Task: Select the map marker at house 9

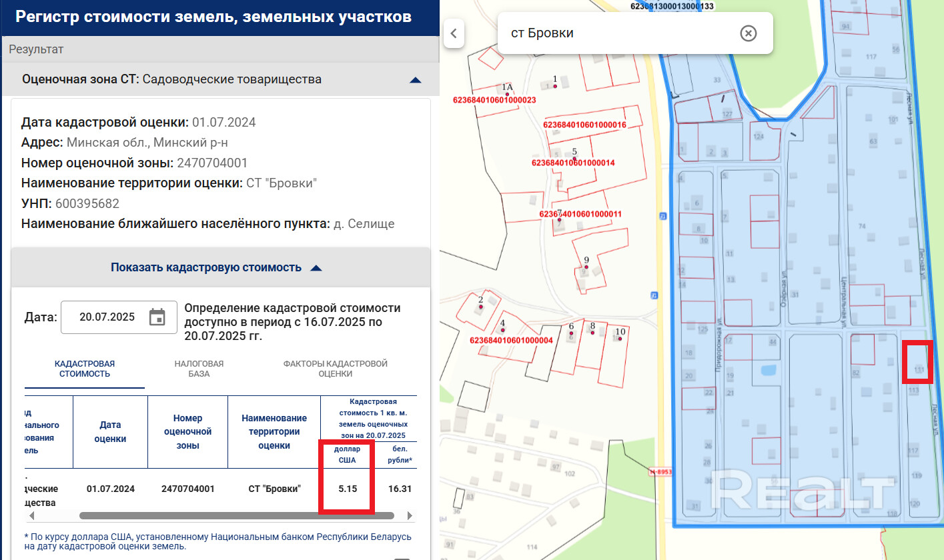Action: coord(586,267)
